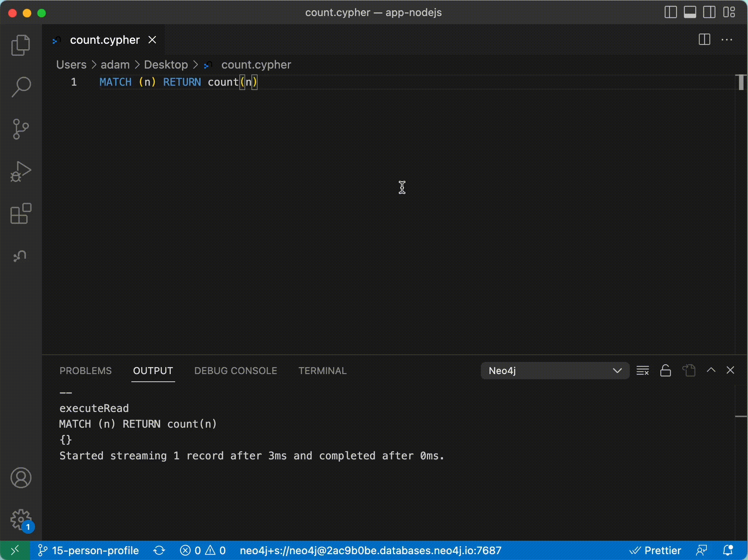This screenshot has width=748, height=560.
Task: Toggle secondary side bar layout icon
Action: (709, 12)
